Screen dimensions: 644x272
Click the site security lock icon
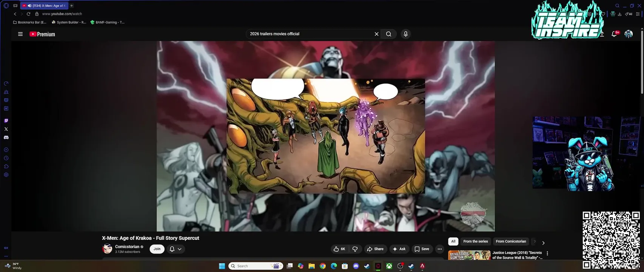[x=37, y=14]
